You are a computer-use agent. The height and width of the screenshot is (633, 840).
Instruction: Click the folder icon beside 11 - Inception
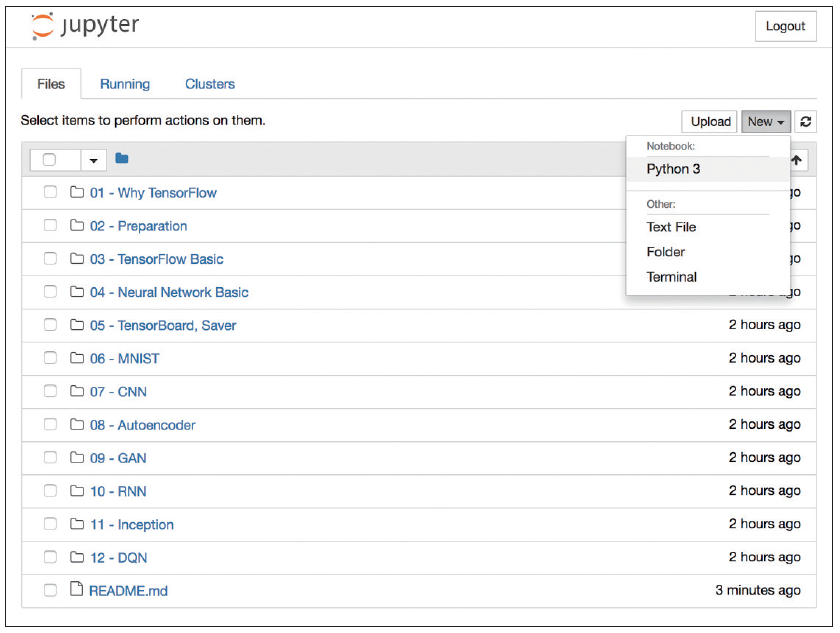pos(77,524)
